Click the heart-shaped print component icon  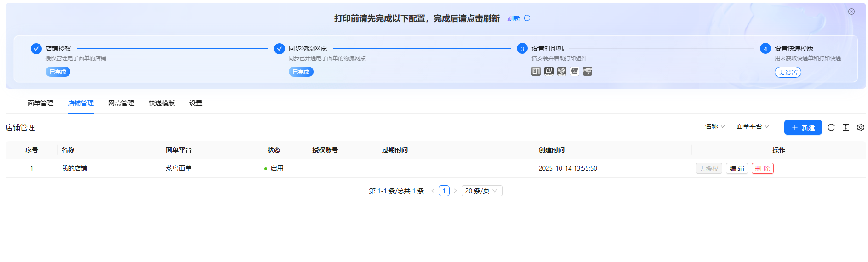(x=561, y=71)
